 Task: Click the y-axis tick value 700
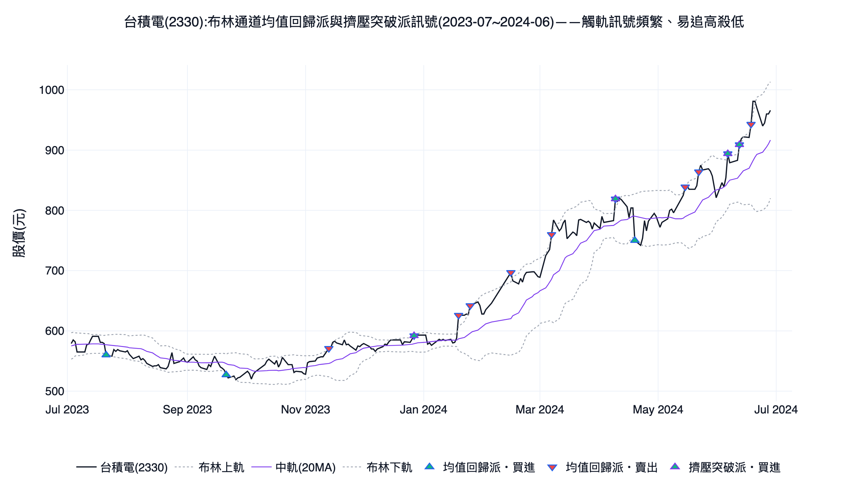click(x=55, y=271)
